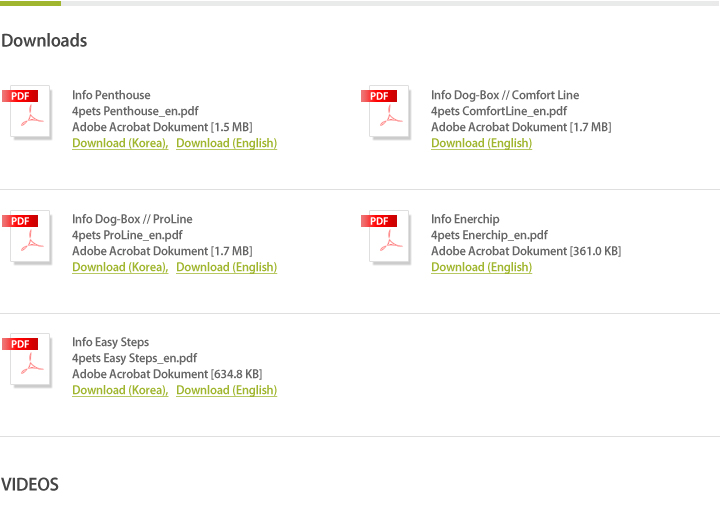Download the English version of Penthouse PDF
Viewport: 720px width, 523px height.
tap(226, 143)
